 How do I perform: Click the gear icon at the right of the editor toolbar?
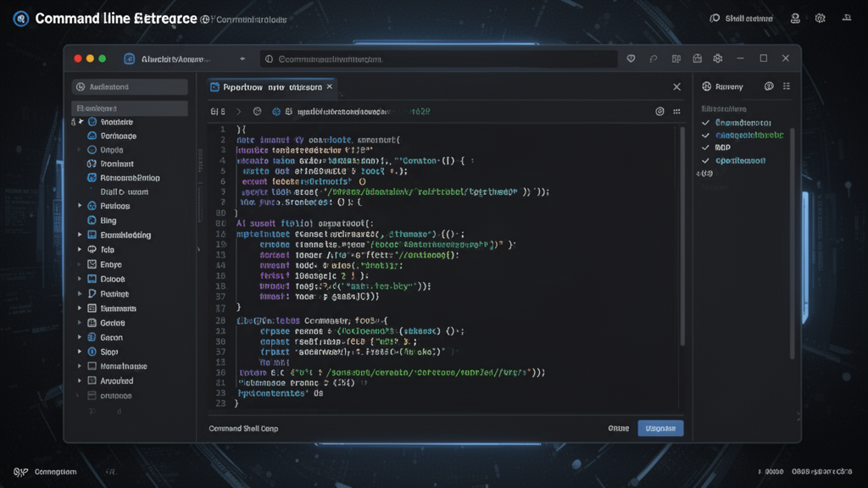(659, 111)
